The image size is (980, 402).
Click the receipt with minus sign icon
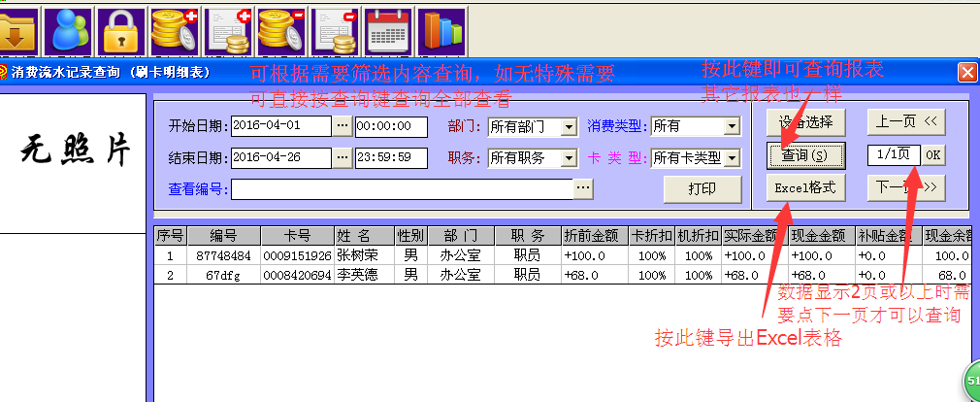pos(333,31)
